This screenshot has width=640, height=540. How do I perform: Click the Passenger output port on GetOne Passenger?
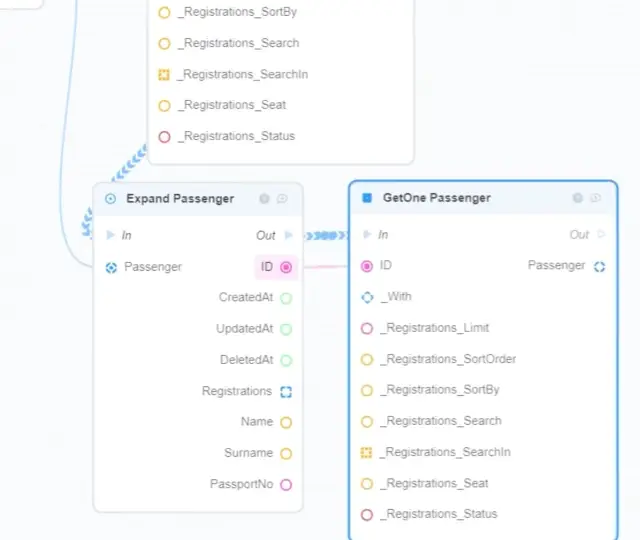pos(600,266)
